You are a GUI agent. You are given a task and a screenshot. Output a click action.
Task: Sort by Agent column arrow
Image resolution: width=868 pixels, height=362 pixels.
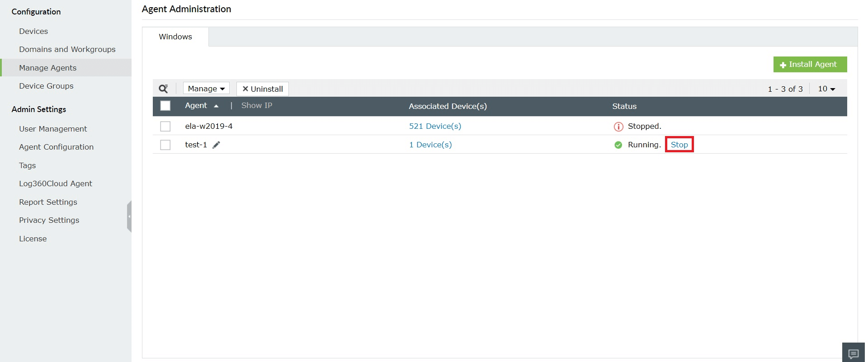[x=216, y=106]
